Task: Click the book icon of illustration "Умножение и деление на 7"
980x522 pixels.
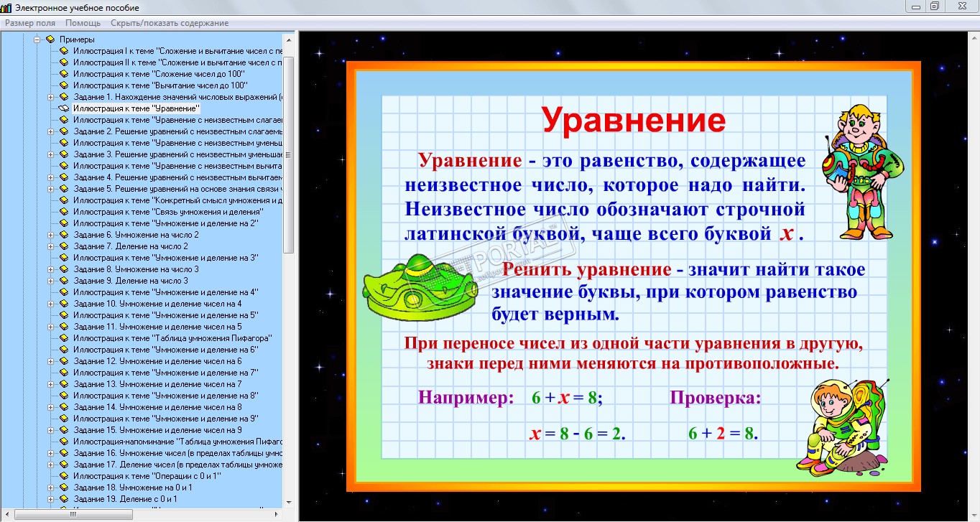Action: pyautogui.click(x=63, y=373)
